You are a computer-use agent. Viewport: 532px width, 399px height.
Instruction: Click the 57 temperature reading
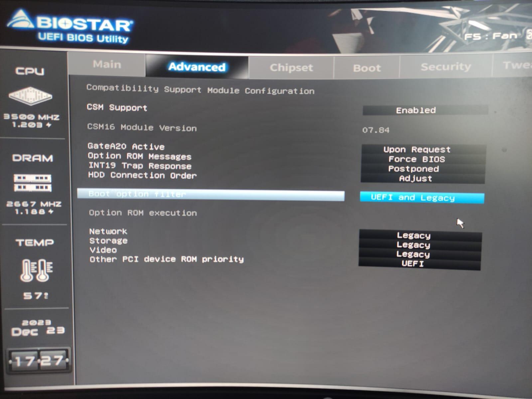click(x=36, y=296)
